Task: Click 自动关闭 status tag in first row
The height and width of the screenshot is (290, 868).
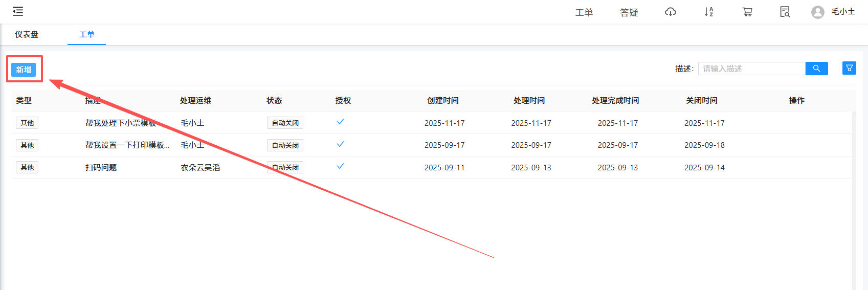Action: tap(285, 123)
